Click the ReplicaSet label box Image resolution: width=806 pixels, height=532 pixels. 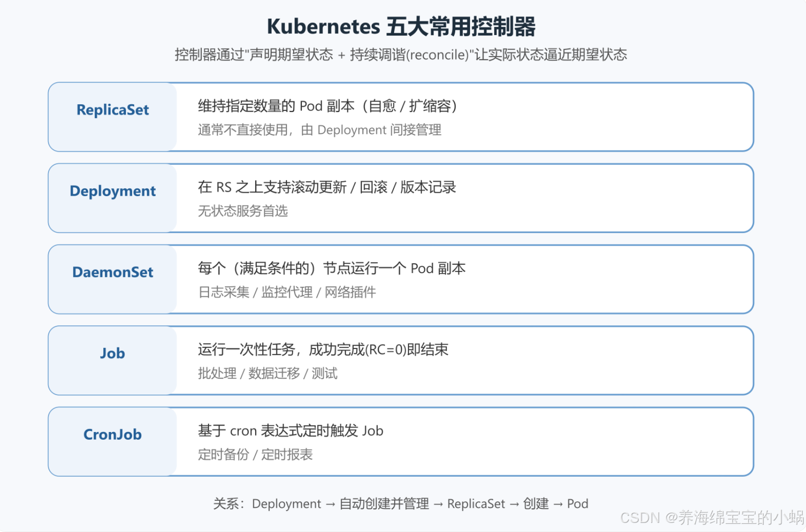[x=112, y=117]
